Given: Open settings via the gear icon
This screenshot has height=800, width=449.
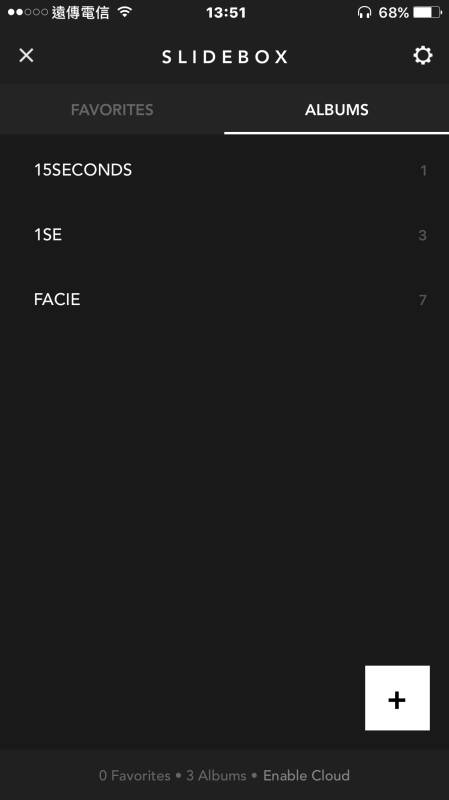Looking at the screenshot, I should 422,55.
